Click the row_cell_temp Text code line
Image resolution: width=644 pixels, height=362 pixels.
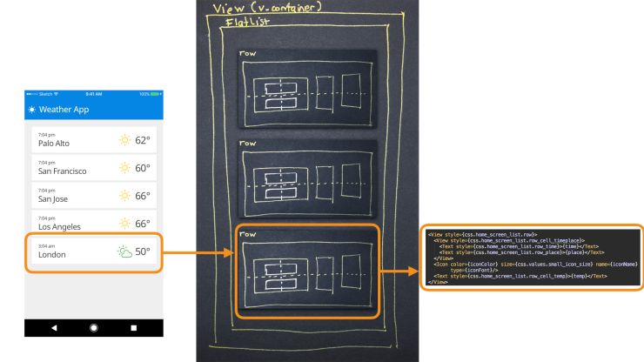click(x=520, y=276)
